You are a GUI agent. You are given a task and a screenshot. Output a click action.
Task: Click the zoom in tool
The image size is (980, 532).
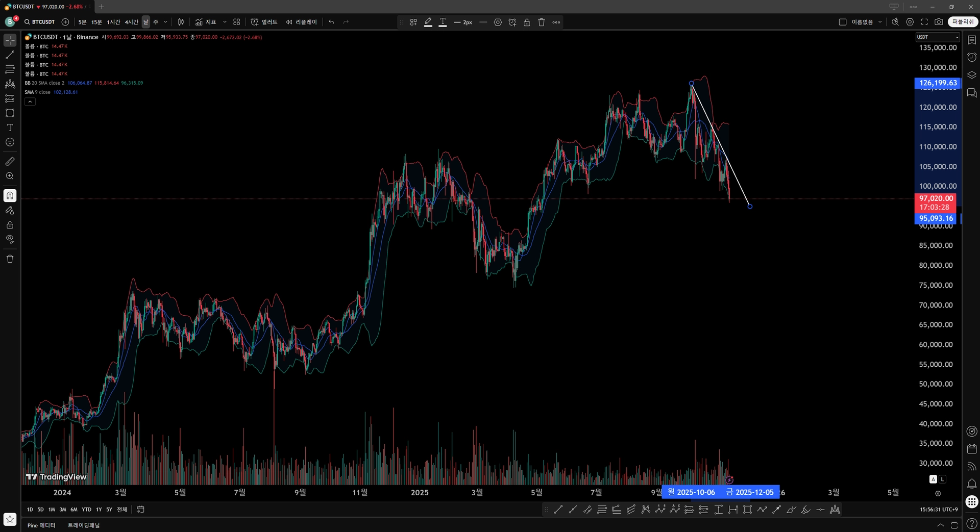(x=10, y=176)
